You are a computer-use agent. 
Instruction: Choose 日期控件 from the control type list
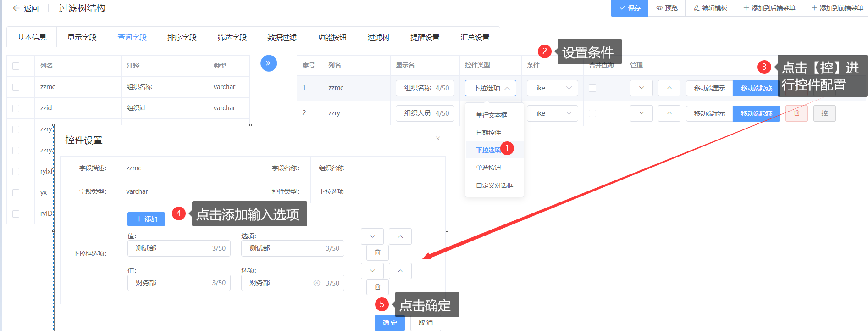pyautogui.click(x=488, y=133)
